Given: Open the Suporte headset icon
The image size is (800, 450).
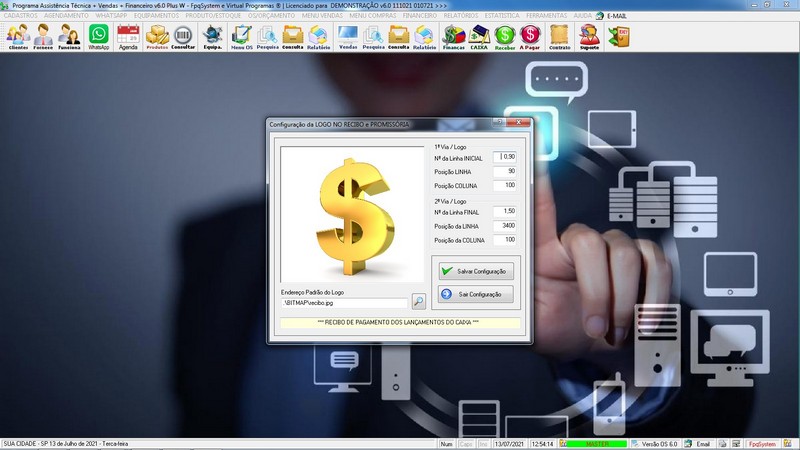Looking at the screenshot, I should (589, 37).
